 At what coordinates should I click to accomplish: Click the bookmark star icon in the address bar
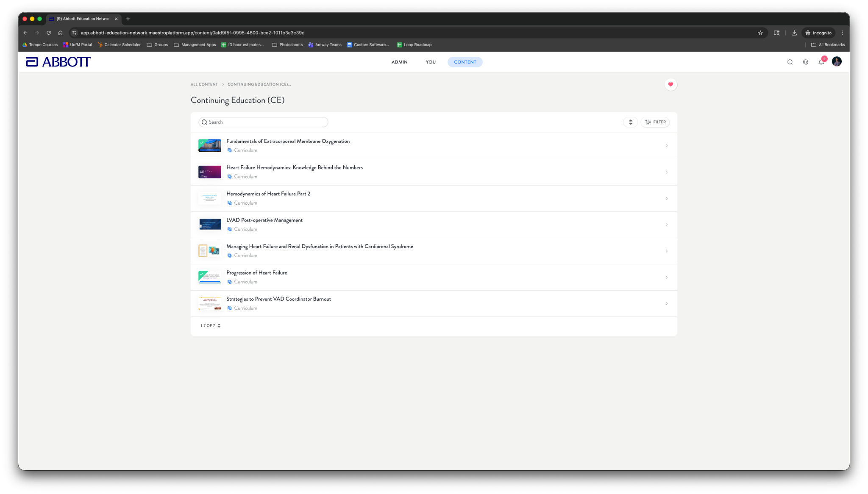pyautogui.click(x=760, y=33)
